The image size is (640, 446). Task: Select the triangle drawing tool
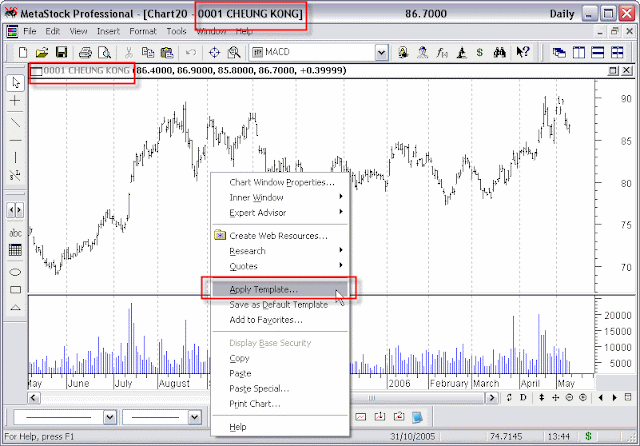click(15, 307)
